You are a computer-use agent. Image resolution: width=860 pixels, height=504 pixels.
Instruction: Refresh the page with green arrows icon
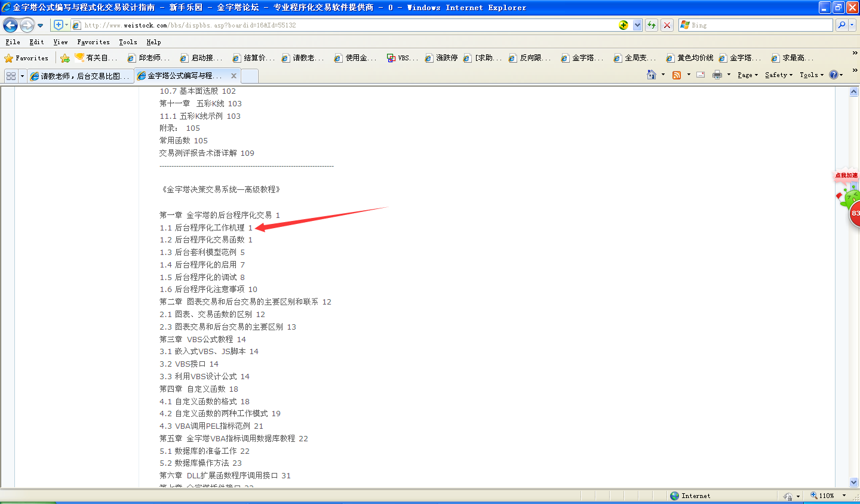(652, 25)
